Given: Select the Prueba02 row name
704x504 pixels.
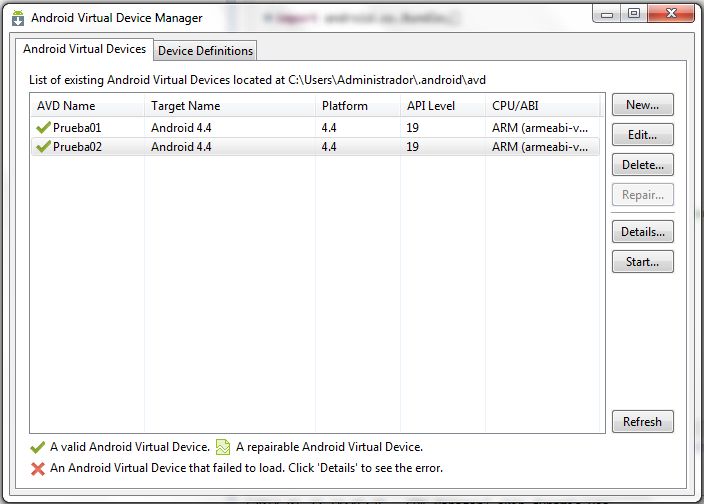Looking at the screenshot, I should [77, 147].
